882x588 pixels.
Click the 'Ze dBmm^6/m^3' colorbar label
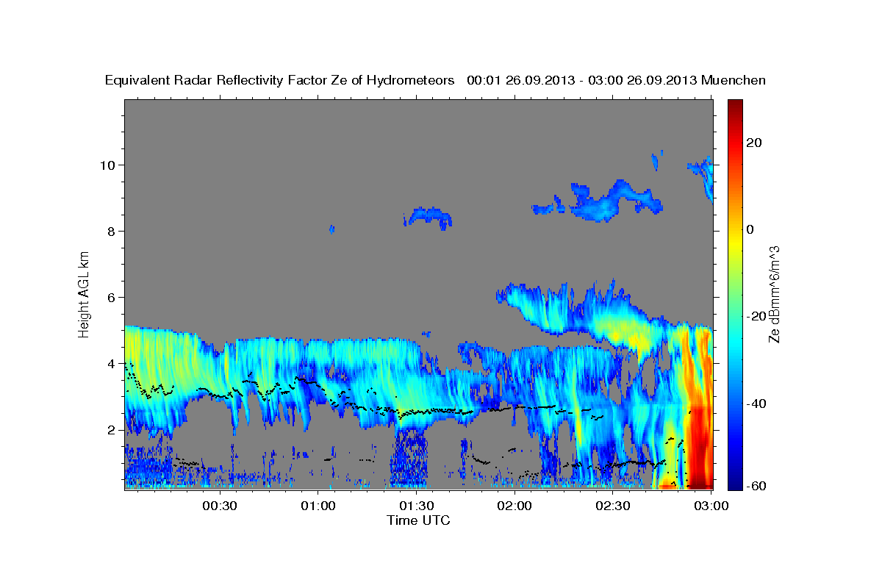pyautogui.click(x=774, y=294)
